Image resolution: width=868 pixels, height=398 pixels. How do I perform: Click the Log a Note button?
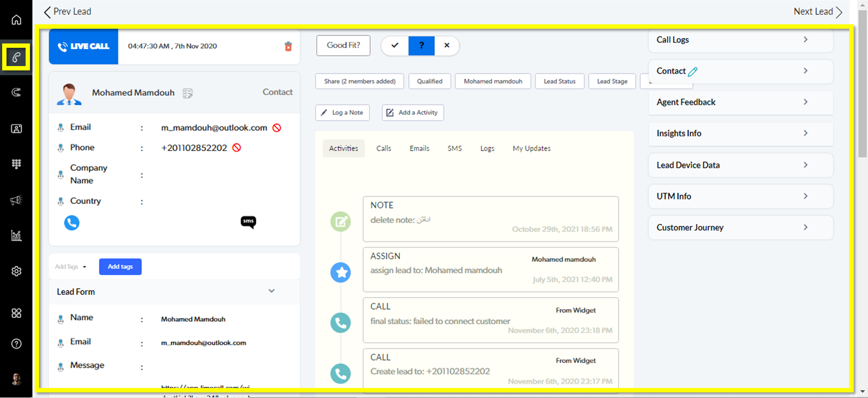(x=342, y=113)
